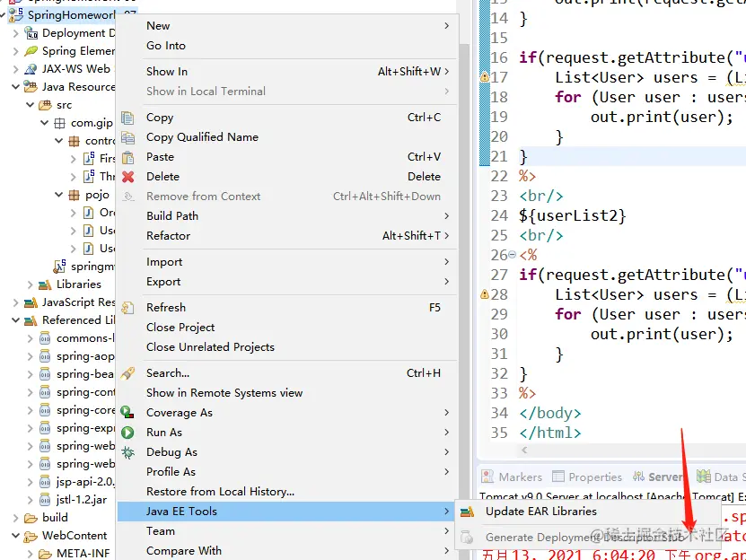Screen dimensions: 746x560
Task: Click the warning marker on line 28
Action: [x=485, y=294]
